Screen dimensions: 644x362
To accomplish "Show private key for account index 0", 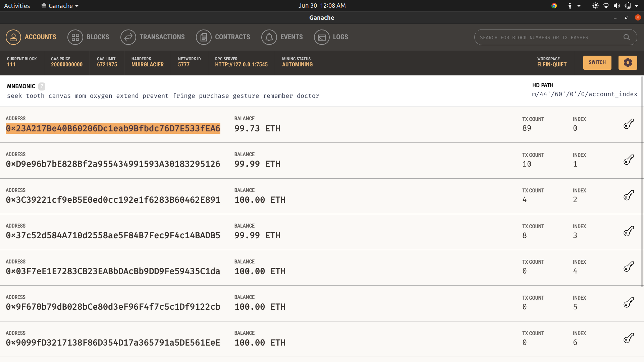I will (x=629, y=124).
